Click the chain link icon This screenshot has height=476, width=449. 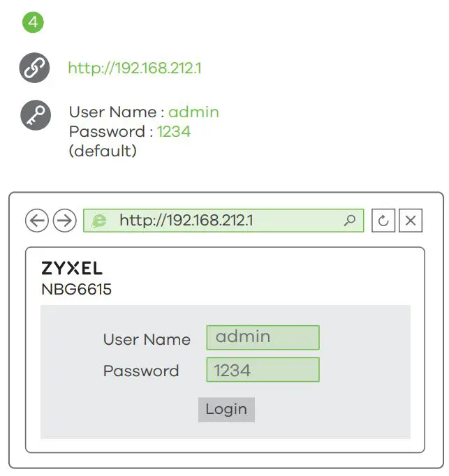tap(35, 68)
